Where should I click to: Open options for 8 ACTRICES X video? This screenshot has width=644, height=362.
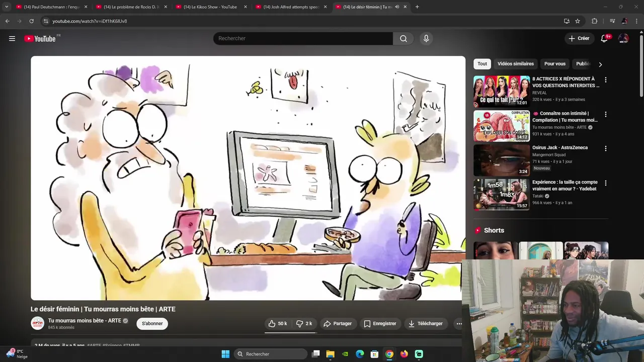click(x=605, y=80)
